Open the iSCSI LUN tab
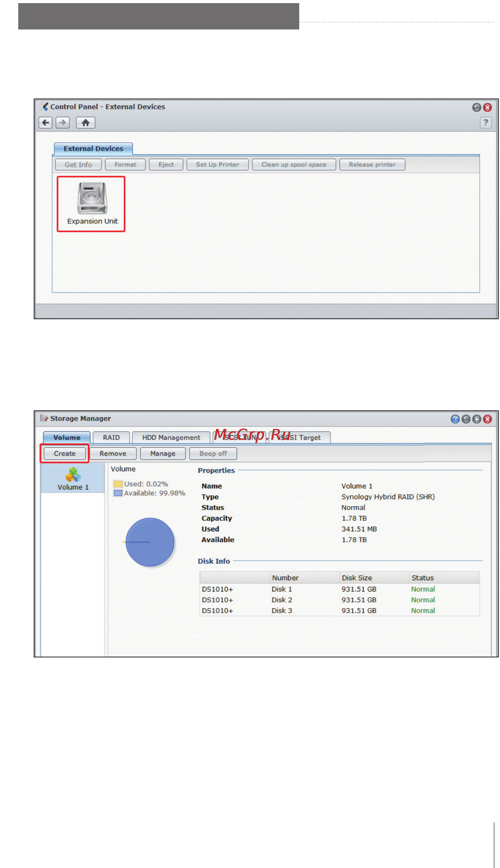The width and height of the screenshot is (500, 868). (x=240, y=437)
